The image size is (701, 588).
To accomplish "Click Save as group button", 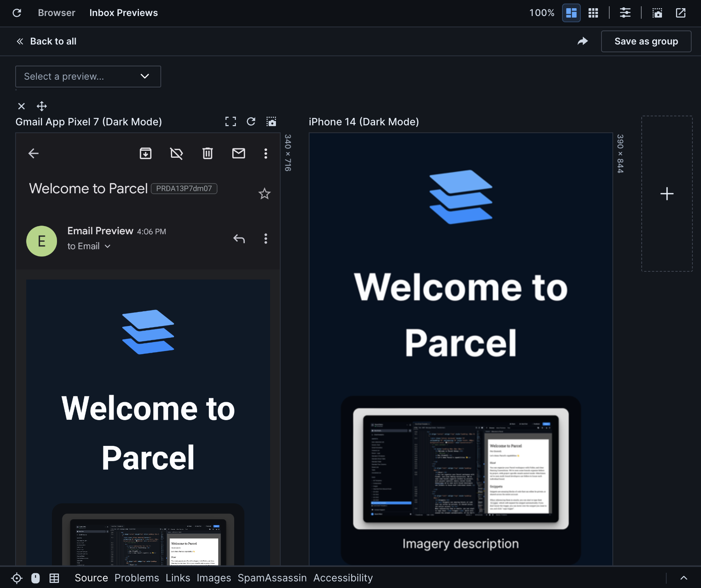I will tap(646, 41).
